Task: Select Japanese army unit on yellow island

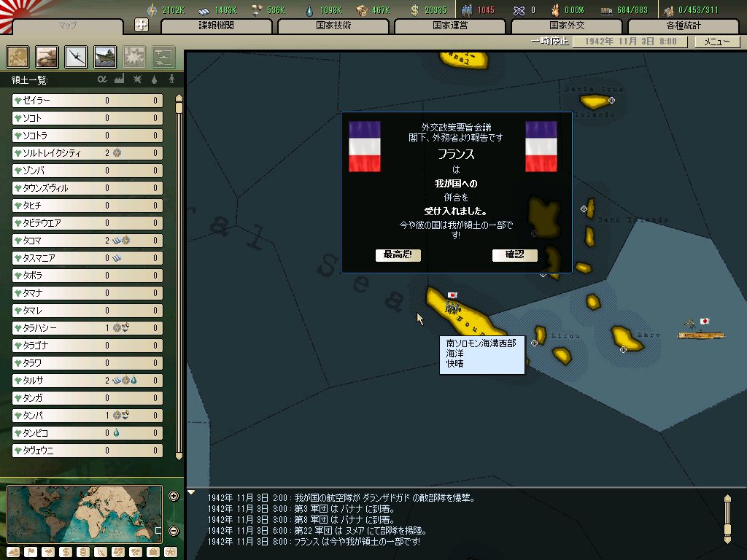Action: coord(452,307)
